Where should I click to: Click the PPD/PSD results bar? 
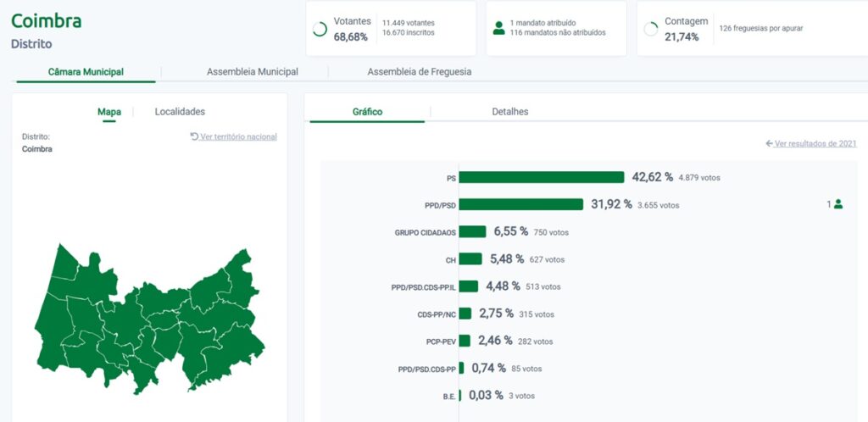pos(521,204)
